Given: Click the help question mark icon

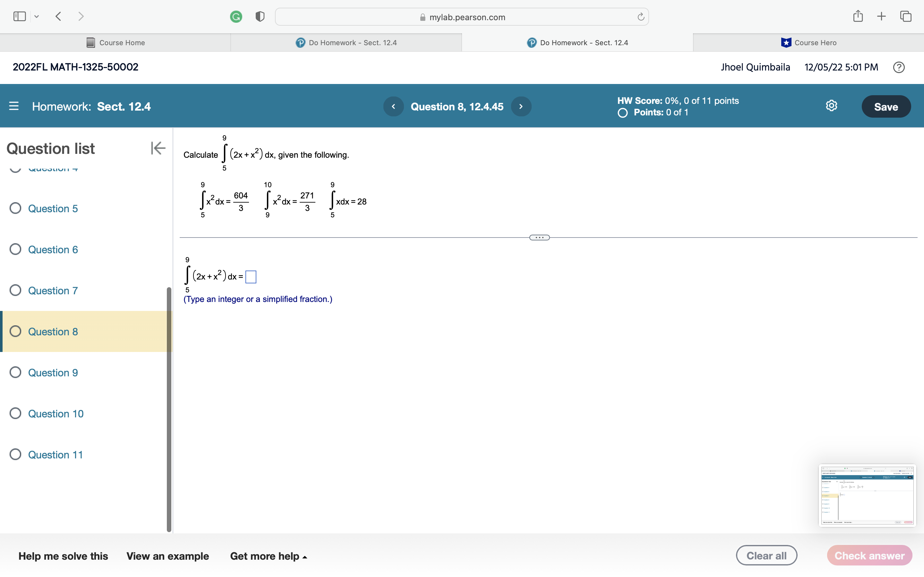Looking at the screenshot, I should point(898,68).
